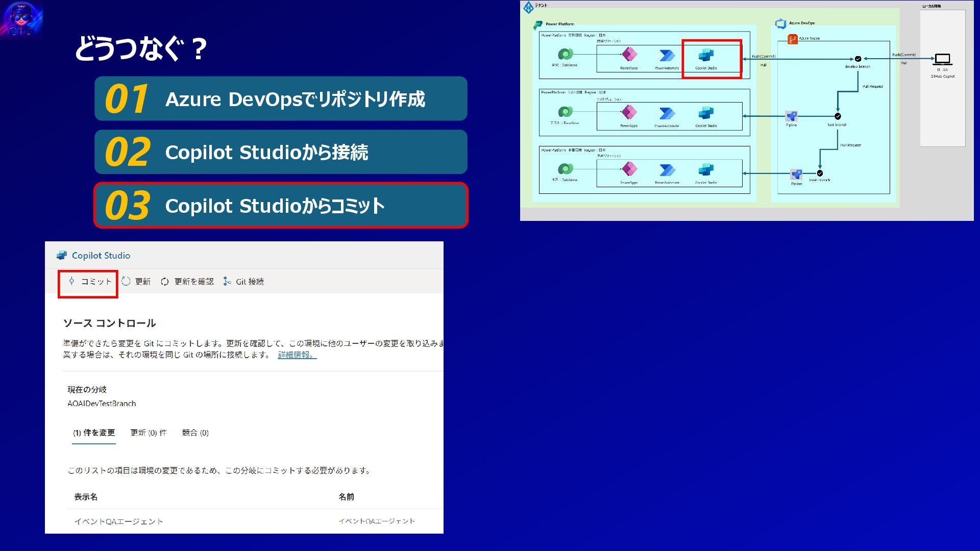Click the 更新 refresh icon in toolbar
The height and width of the screenshot is (551, 980).
tap(126, 281)
